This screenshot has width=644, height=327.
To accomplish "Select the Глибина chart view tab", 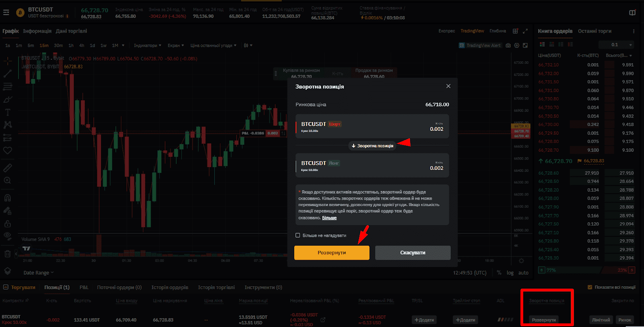I will point(498,31).
